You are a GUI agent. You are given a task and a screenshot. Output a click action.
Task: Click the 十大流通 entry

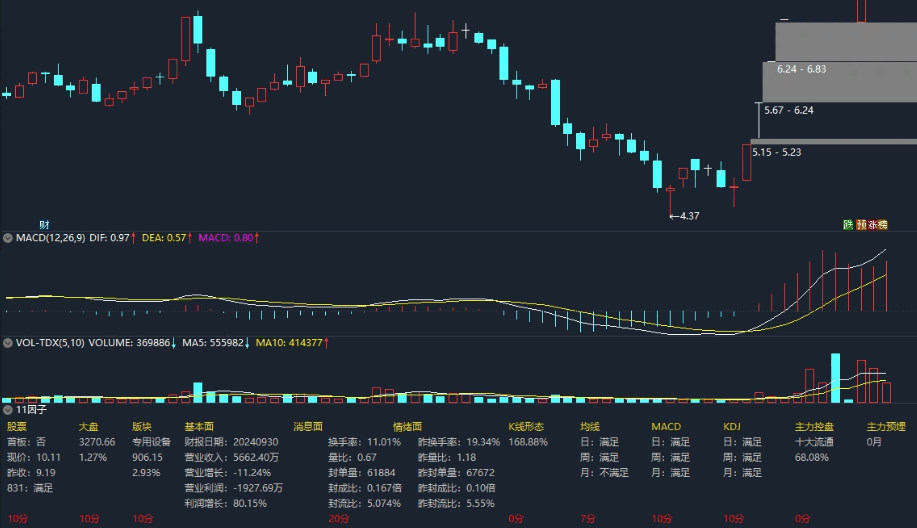(815, 442)
